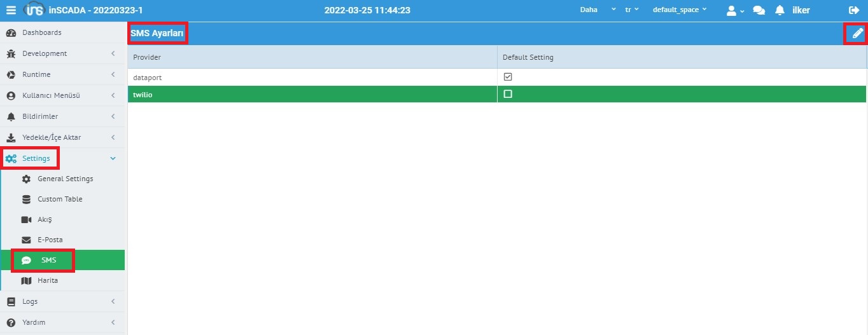This screenshot has height=335, width=868.
Task: Click the Custom Table database icon
Action: [x=26, y=199]
